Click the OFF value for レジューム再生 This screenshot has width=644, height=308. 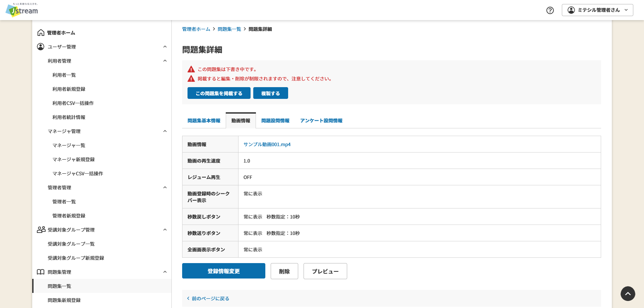pyautogui.click(x=248, y=177)
